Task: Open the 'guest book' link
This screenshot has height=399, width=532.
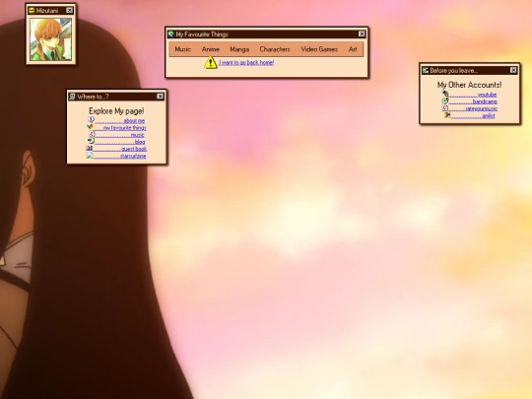Action: pyautogui.click(x=120, y=149)
